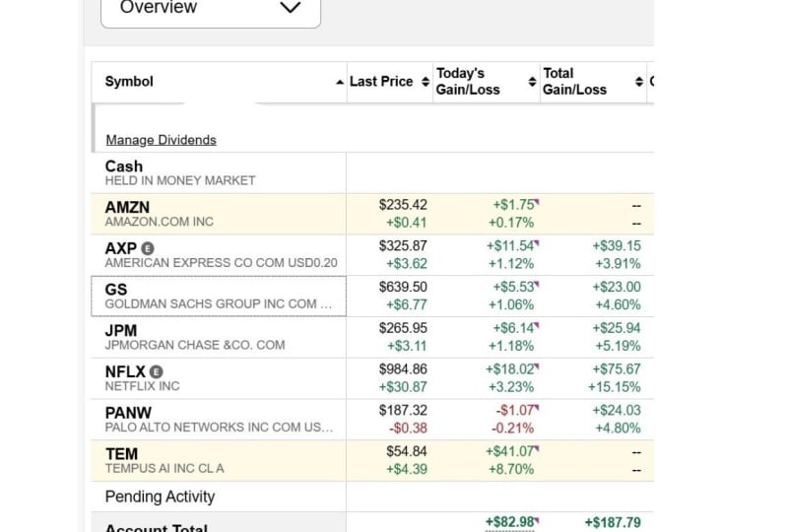
Task: Click PANW today's loss -$1.07
Action: pyautogui.click(x=515, y=411)
